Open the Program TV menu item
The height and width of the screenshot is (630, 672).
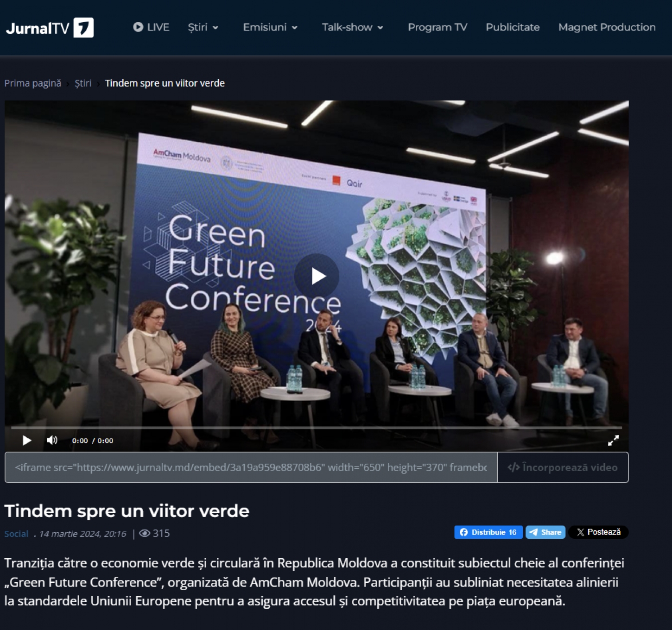pyautogui.click(x=437, y=27)
